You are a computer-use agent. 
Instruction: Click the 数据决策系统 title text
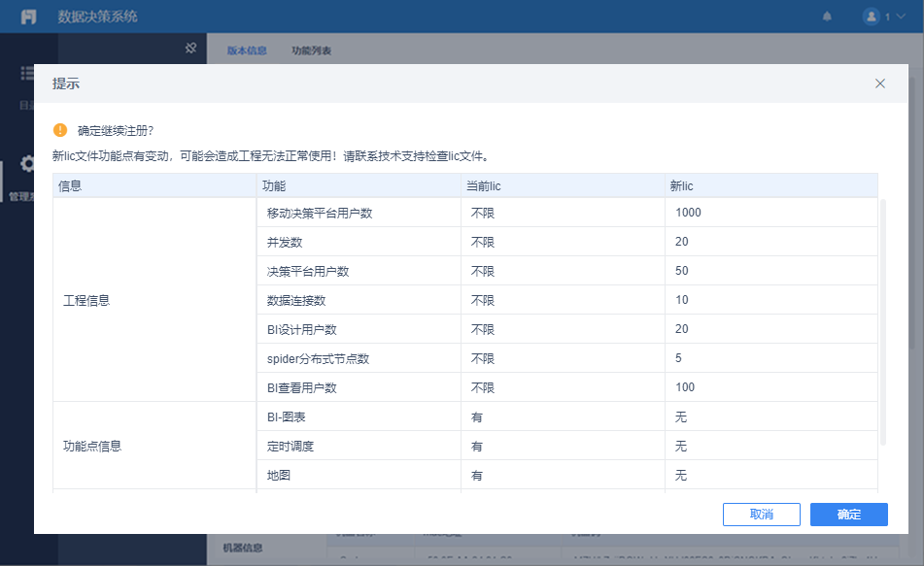(98, 17)
